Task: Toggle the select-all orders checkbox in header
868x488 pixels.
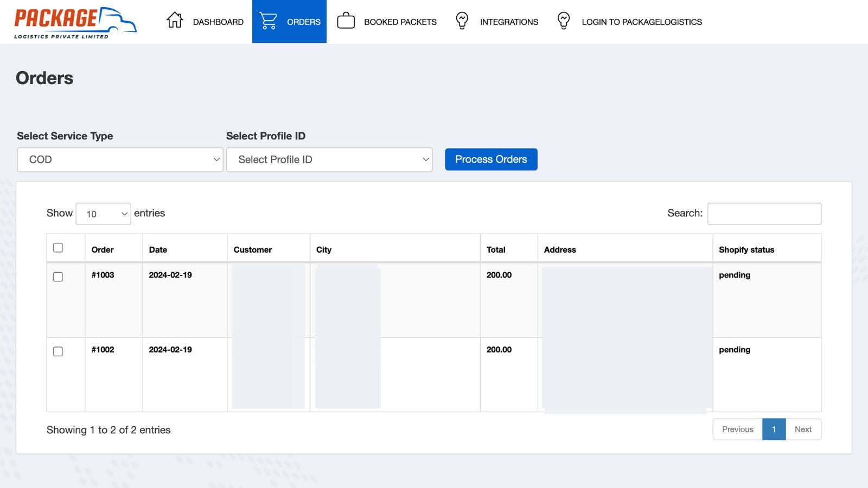Action: [x=58, y=248]
